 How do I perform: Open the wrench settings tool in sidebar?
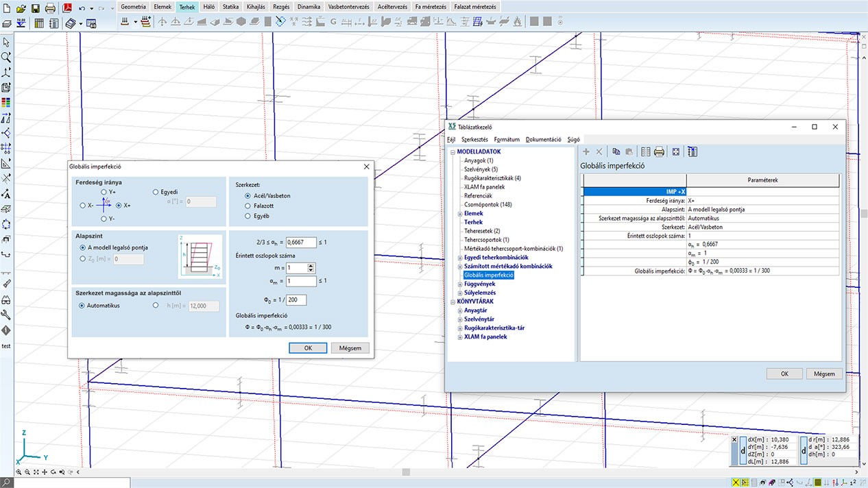pos(6,315)
